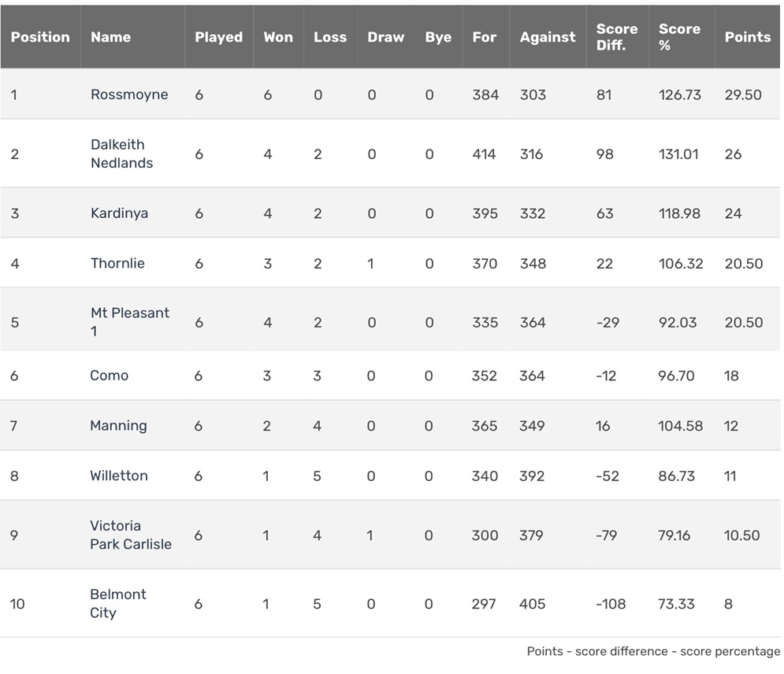
Task: Click the Won column header
Action: [278, 37]
